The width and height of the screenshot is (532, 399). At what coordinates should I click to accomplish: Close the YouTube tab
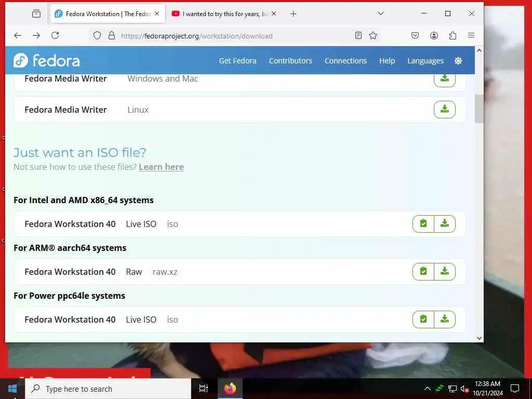coord(274,14)
